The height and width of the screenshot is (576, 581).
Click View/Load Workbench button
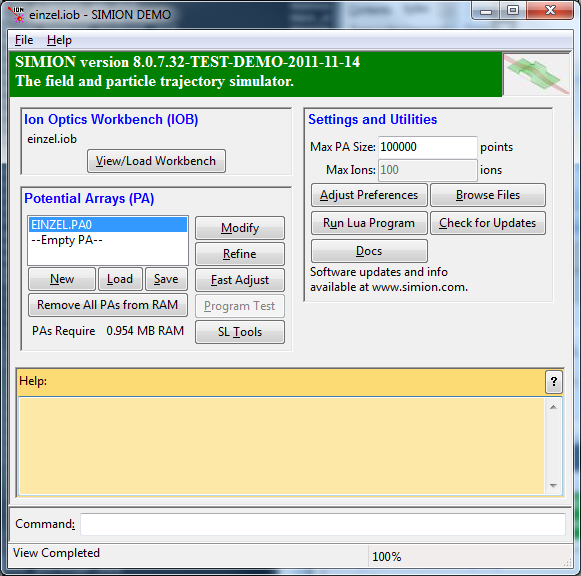click(x=156, y=161)
